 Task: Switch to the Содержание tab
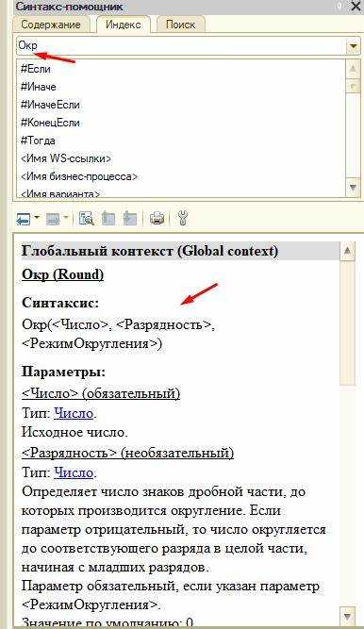coord(51,25)
